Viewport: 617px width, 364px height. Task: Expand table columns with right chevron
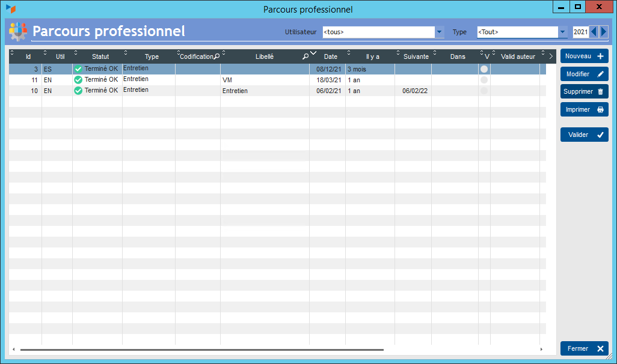tap(551, 56)
